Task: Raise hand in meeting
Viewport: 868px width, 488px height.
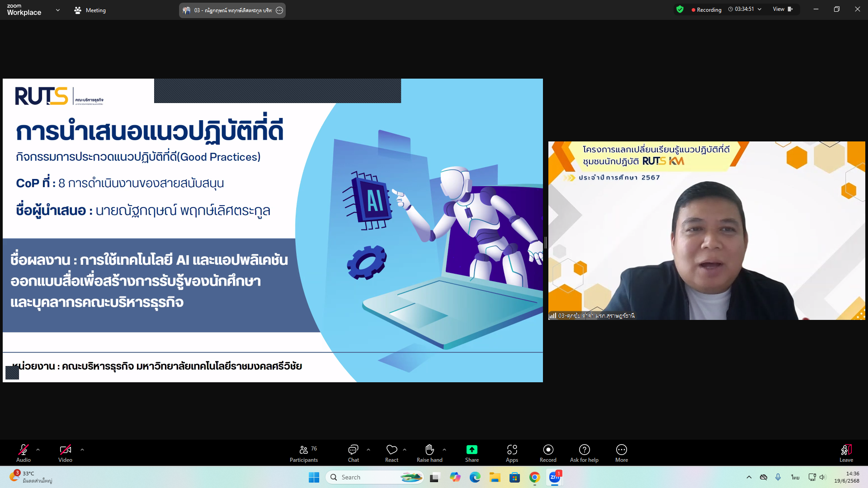Action: click(x=429, y=453)
